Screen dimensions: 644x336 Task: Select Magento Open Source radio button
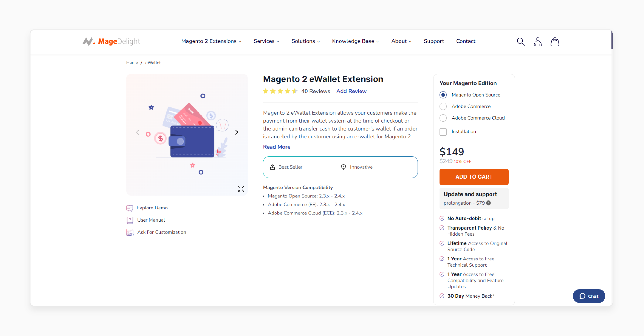pyautogui.click(x=443, y=95)
